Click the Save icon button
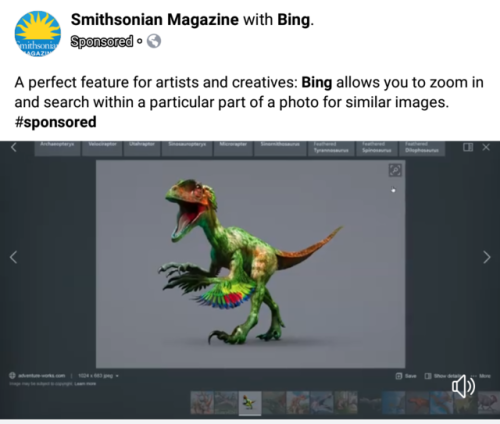This screenshot has width=500, height=424. tap(406, 376)
